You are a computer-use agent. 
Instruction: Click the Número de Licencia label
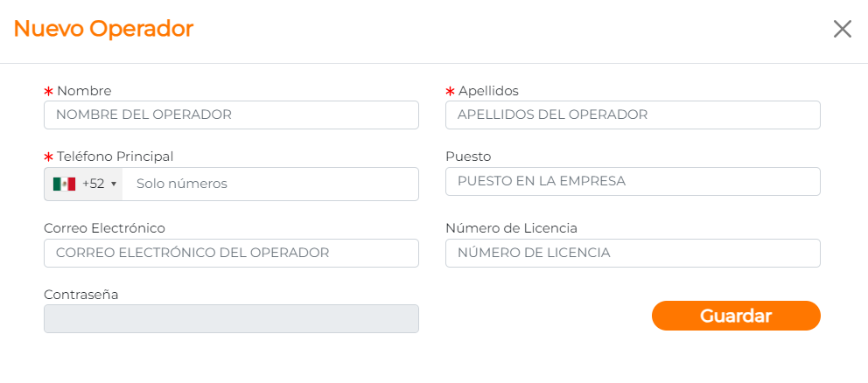511,228
